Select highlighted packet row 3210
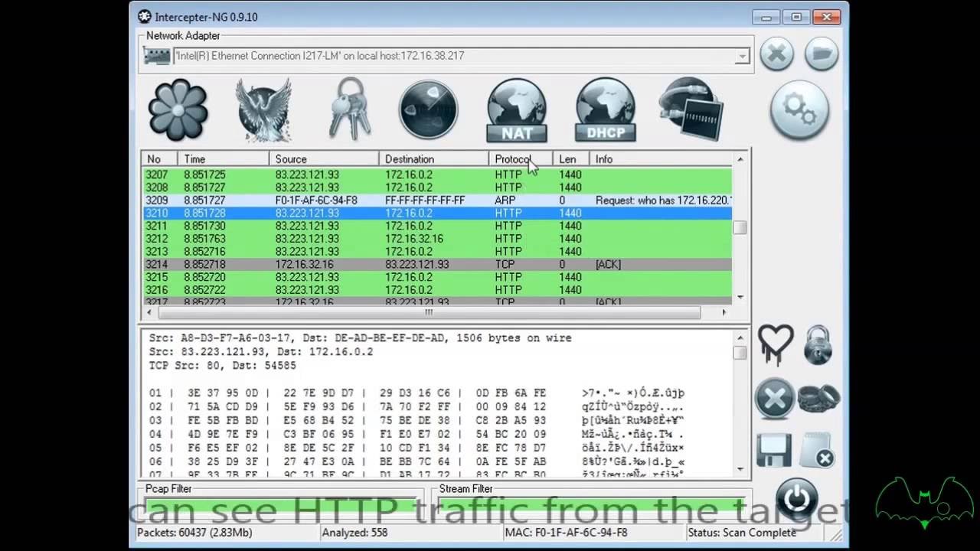The height and width of the screenshot is (551, 980). point(437,213)
